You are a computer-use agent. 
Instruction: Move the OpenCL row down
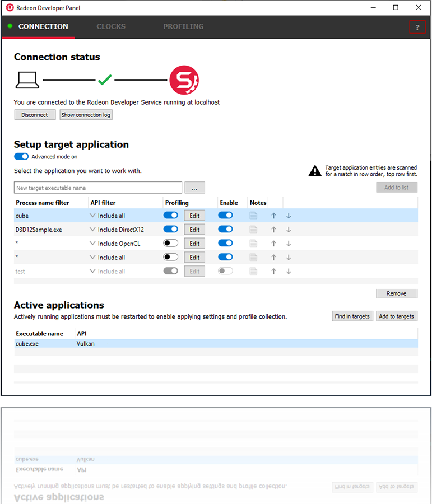(289, 244)
